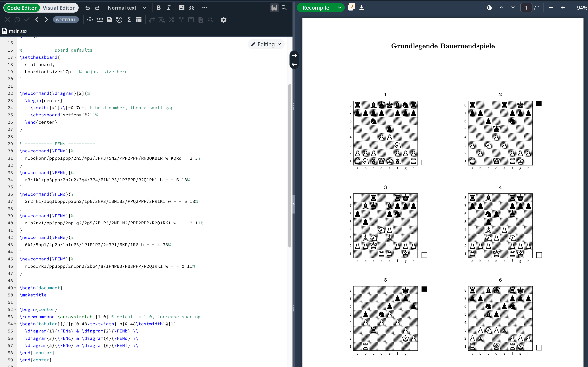Toggle the Writefull bookmark icon
This screenshot has height=367, width=588.
(x=274, y=8)
